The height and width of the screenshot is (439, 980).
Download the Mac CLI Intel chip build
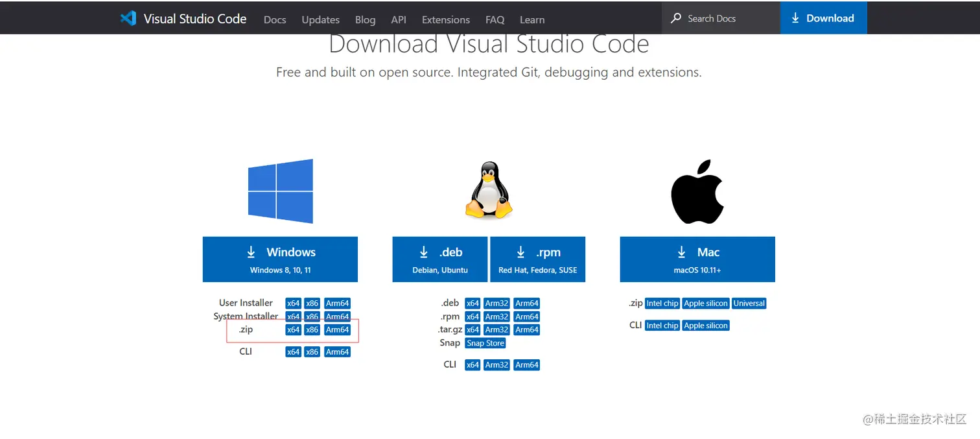(x=662, y=326)
